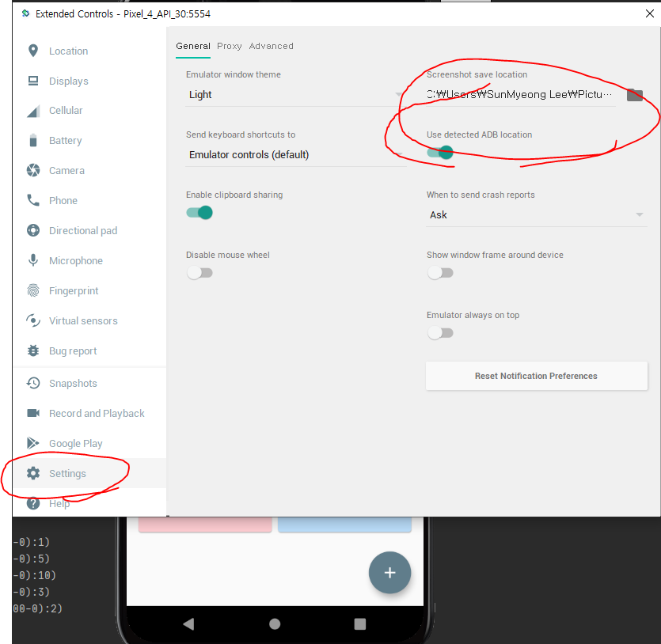Viewport: 661px width, 644px height.
Task: Enable Disable mouse wheel switch
Action: point(199,272)
